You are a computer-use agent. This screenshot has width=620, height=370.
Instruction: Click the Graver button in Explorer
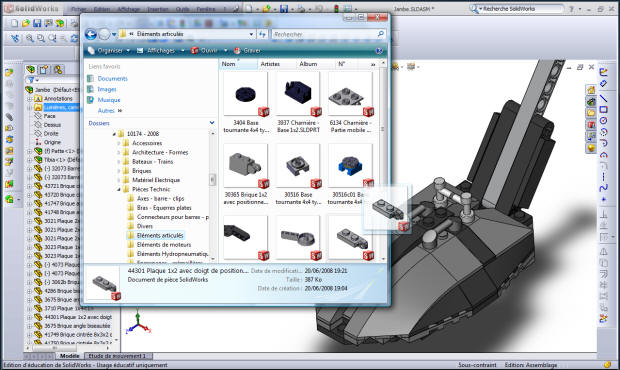[248, 51]
